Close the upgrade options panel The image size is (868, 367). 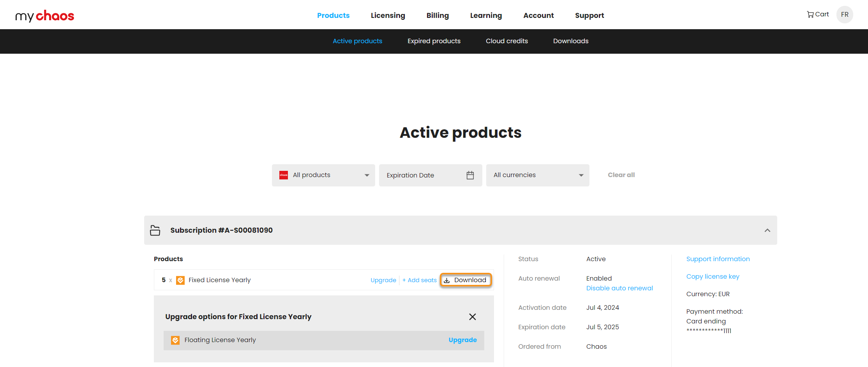pos(472,317)
